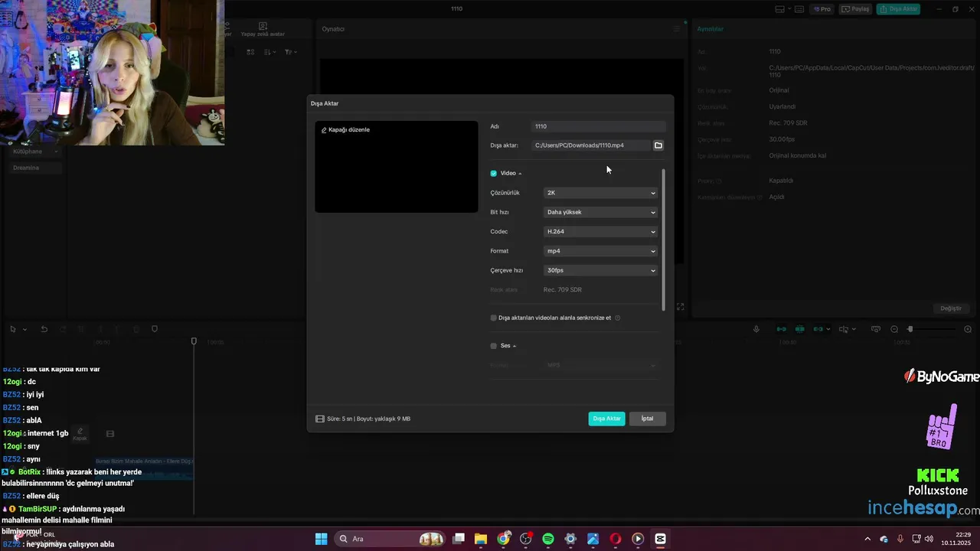Image resolution: width=980 pixels, height=551 pixels.
Task: Click the pencil icon beside Kapağı düzenle
Action: 324,130
